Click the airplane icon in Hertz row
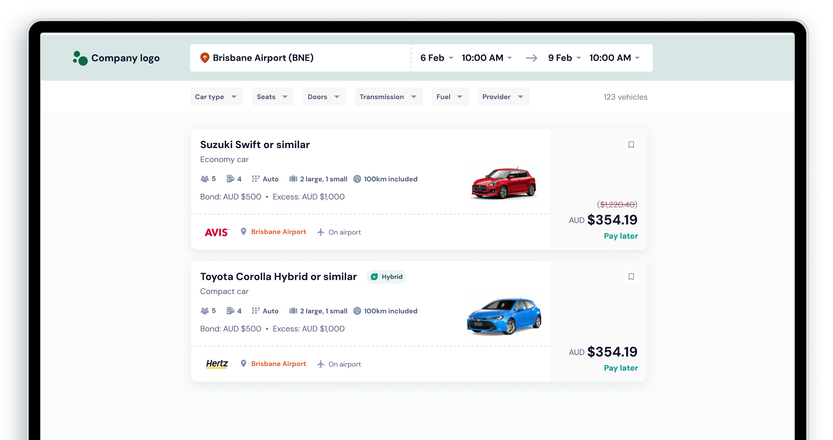Image resolution: width=833 pixels, height=440 pixels. click(x=320, y=364)
